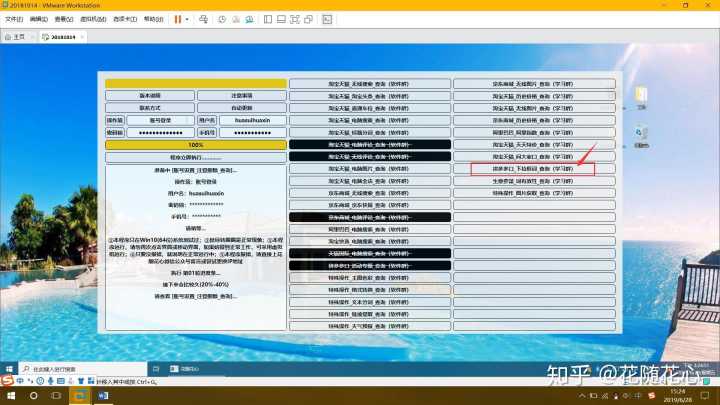Screen dimensions: 720x405
Task: Click the VMware pause virtual machine icon
Action: click(x=178, y=19)
